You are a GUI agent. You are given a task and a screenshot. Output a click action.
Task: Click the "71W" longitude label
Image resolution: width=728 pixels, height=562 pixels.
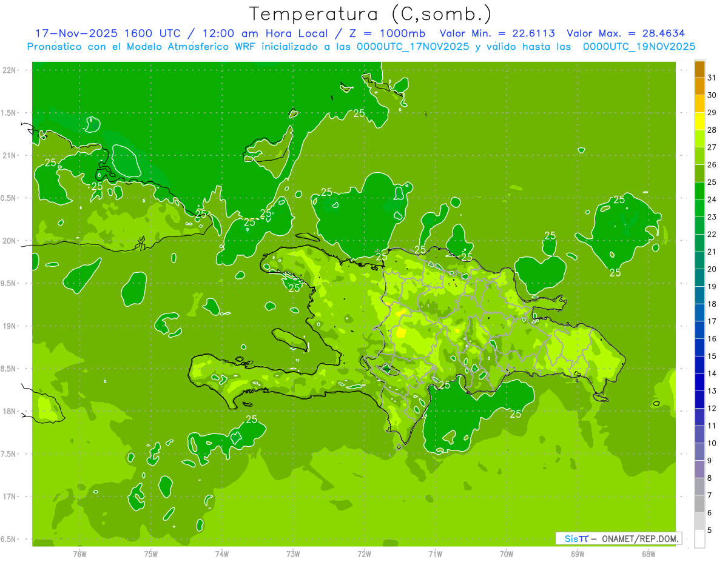(x=435, y=554)
